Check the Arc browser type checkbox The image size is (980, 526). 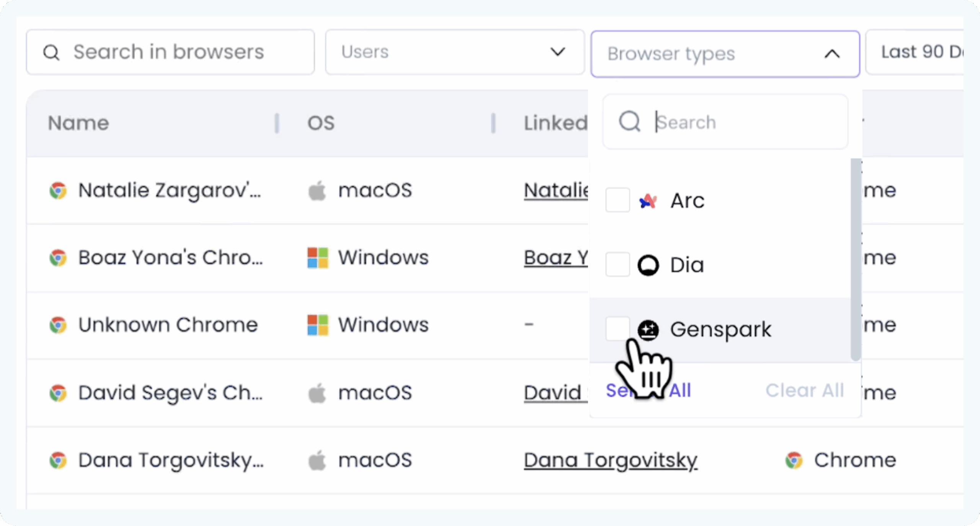[x=617, y=200]
